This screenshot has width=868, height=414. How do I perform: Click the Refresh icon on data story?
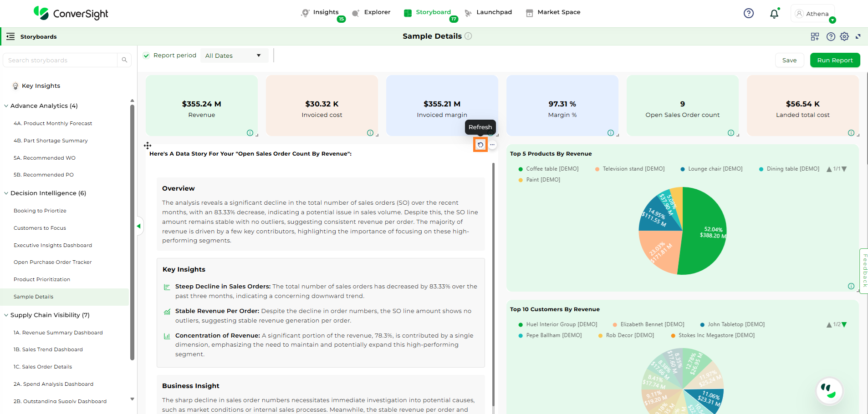pyautogui.click(x=480, y=145)
